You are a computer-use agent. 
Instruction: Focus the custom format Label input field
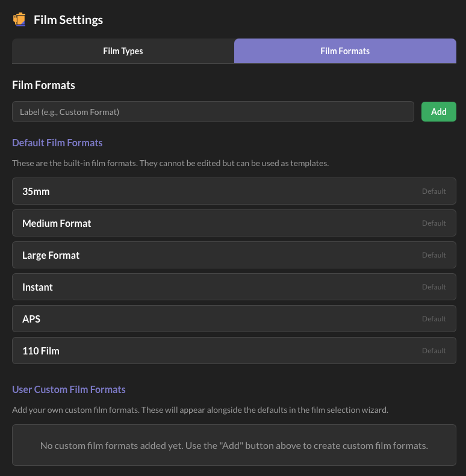(213, 112)
